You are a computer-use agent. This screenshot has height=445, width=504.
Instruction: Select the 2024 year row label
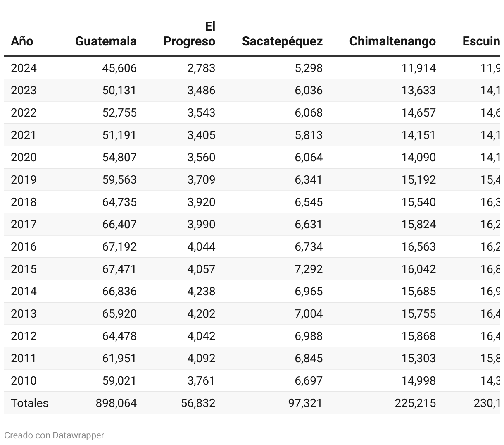click(24, 68)
